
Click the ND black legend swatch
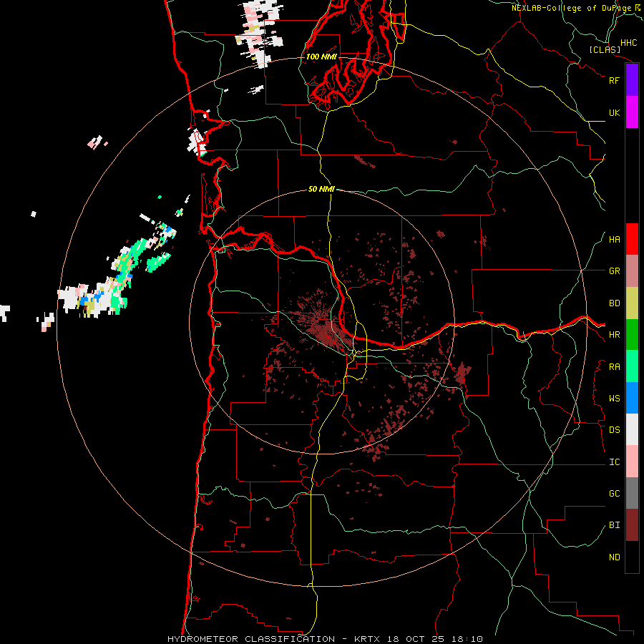click(x=632, y=557)
